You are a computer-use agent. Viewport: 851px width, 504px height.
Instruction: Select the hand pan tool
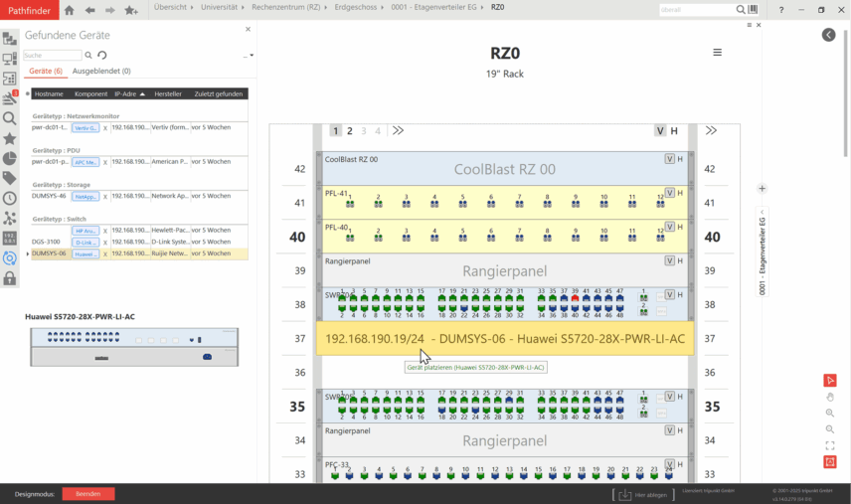830,397
